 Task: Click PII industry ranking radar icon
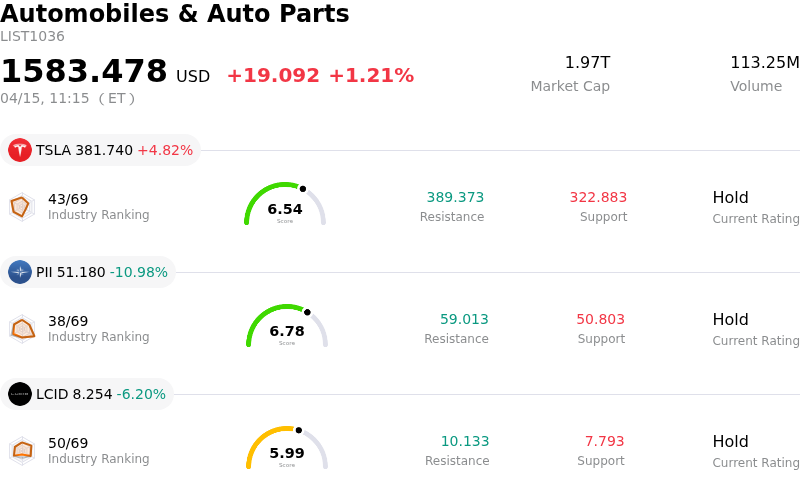(x=21, y=328)
